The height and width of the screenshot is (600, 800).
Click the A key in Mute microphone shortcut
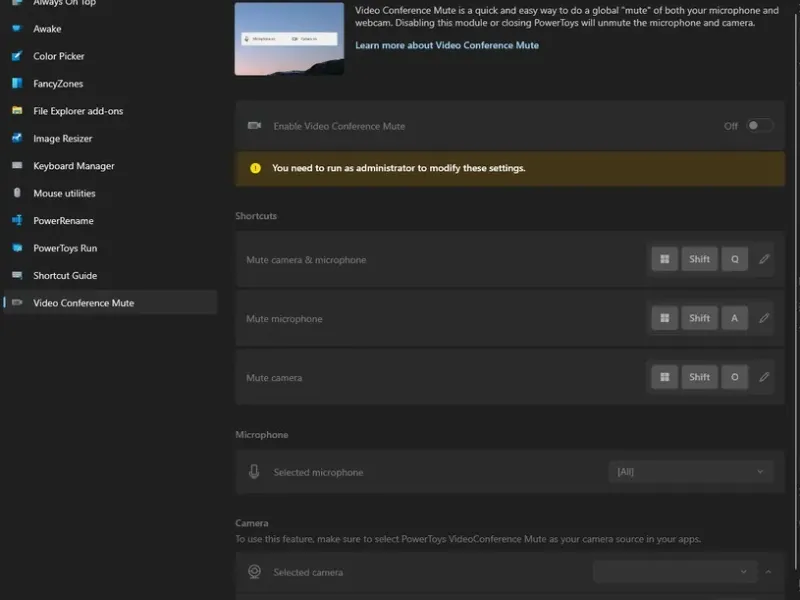click(x=734, y=318)
